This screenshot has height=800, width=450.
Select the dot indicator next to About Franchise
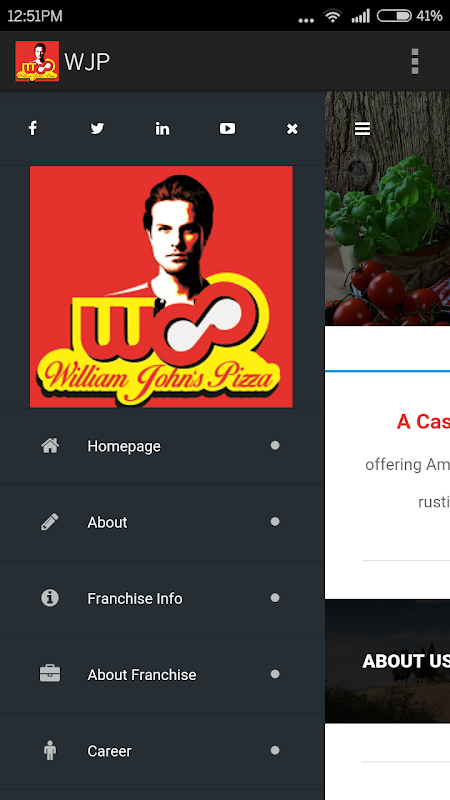coord(275,674)
